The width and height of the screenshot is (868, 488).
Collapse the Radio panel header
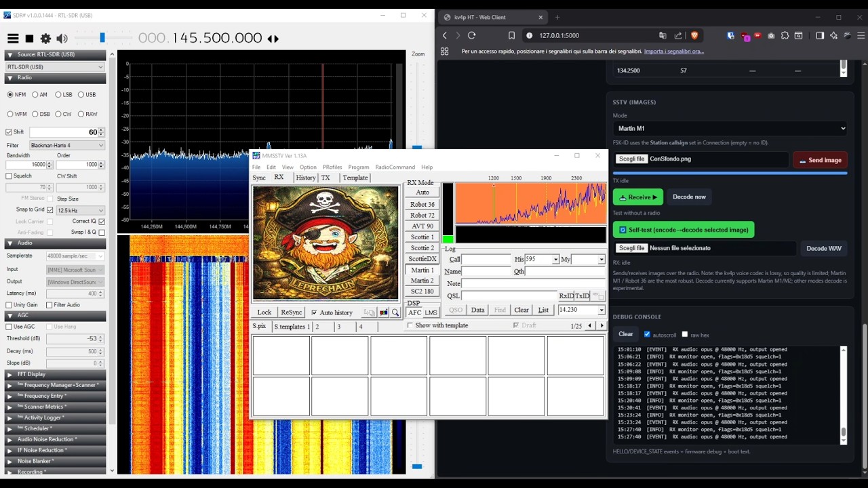55,78
